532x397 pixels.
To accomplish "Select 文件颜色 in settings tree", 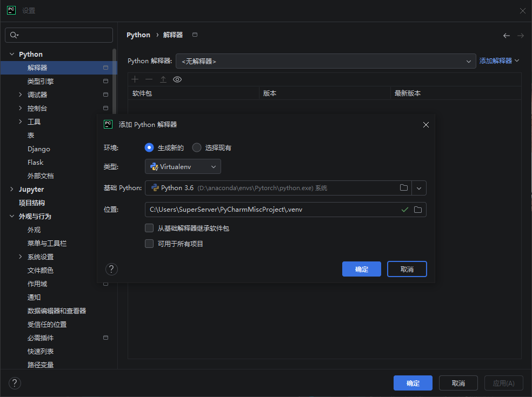I will click(41, 271).
